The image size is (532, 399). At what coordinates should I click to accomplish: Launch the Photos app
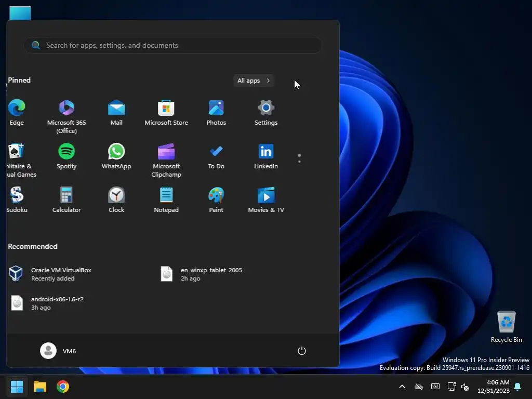216,113
